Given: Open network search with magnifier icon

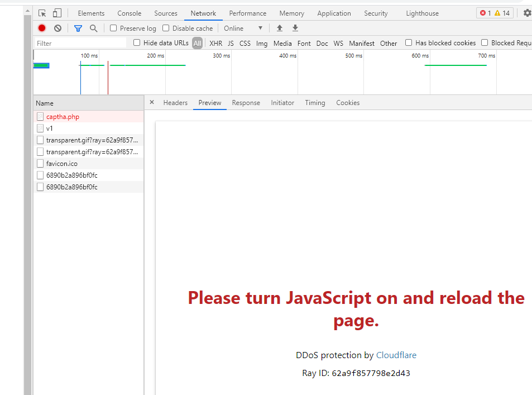Looking at the screenshot, I should (x=94, y=28).
